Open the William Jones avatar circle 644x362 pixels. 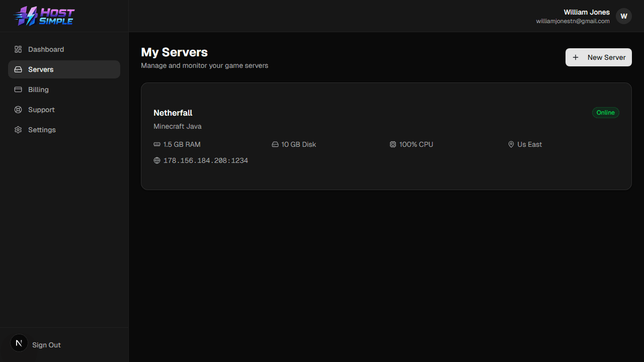click(x=624, y=16)
